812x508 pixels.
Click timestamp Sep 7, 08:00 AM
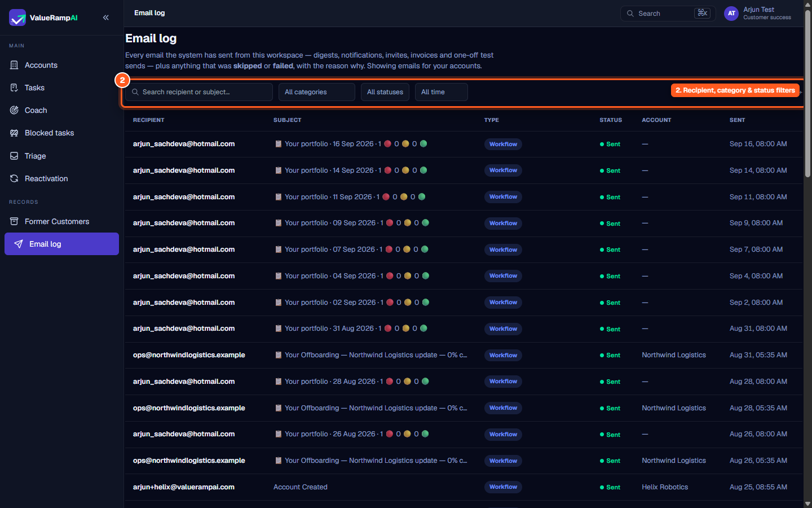point(756,249)
